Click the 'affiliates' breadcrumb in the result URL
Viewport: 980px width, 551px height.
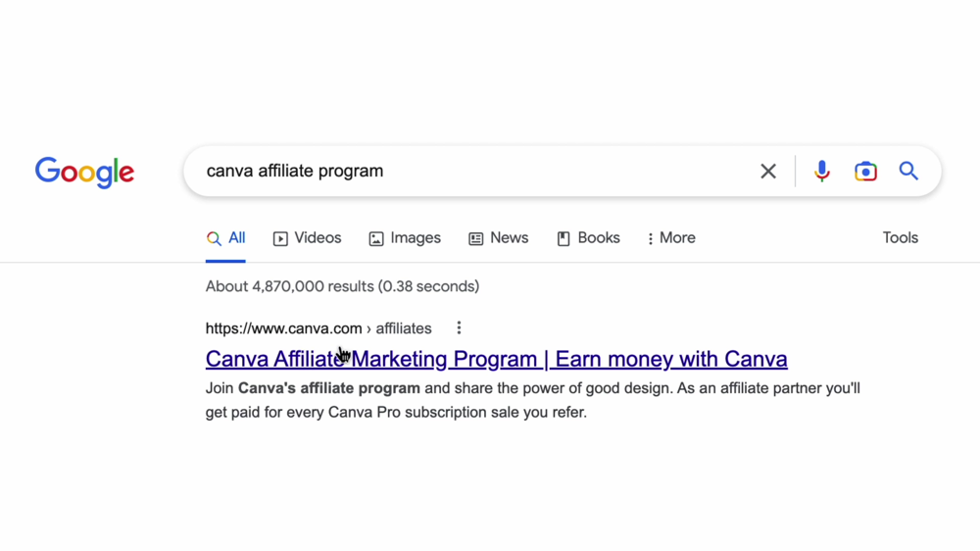point(404,328)
